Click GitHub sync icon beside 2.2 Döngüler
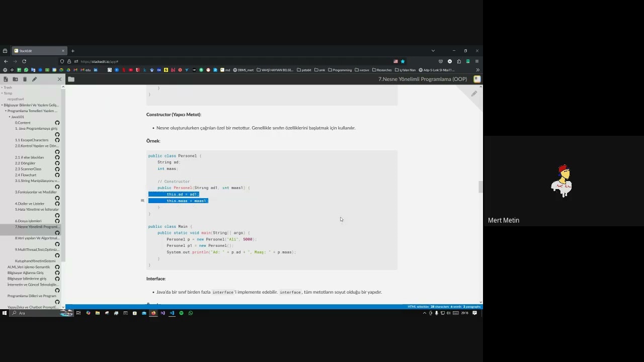644x362 pixels. point(57,163)
